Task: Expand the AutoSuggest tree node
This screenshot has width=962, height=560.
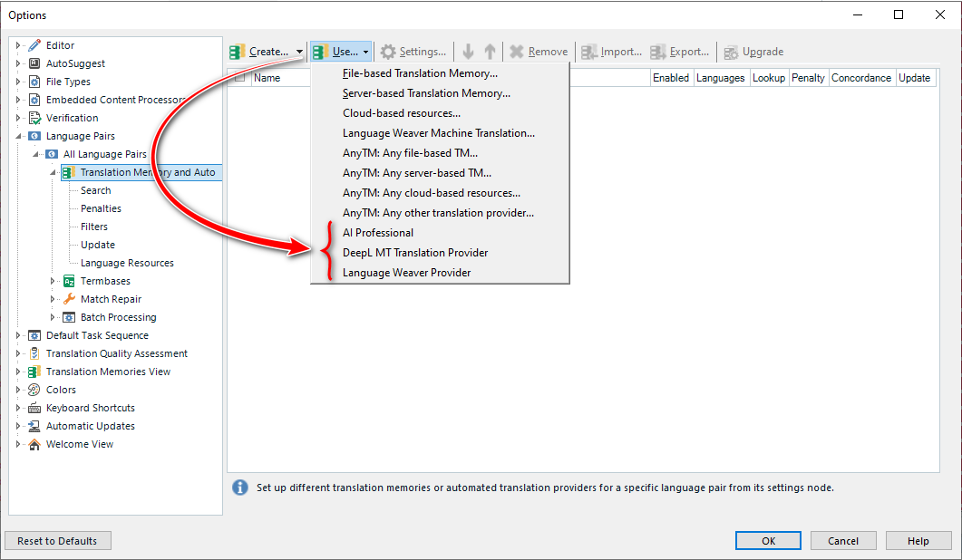Action: [18, 63]
